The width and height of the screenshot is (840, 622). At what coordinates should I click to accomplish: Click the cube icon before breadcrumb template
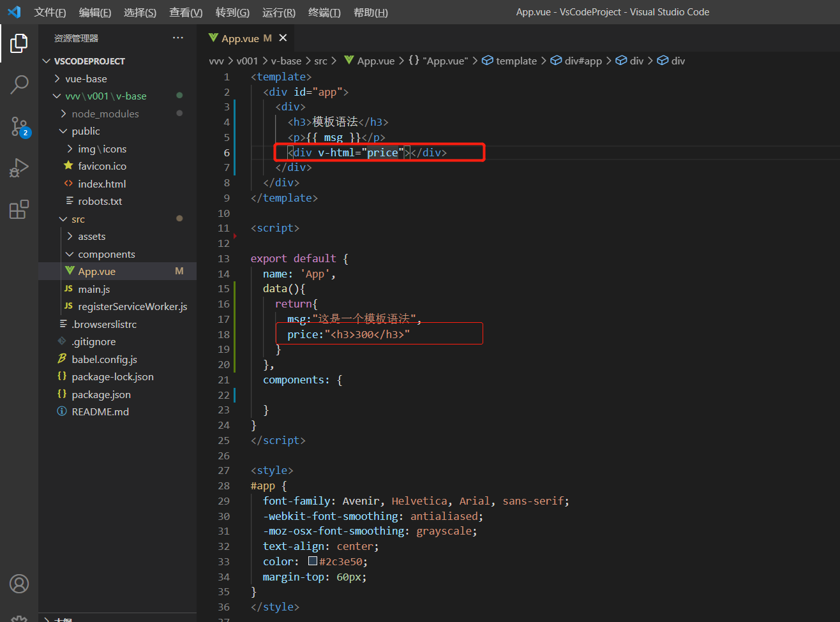click(488, 61)
